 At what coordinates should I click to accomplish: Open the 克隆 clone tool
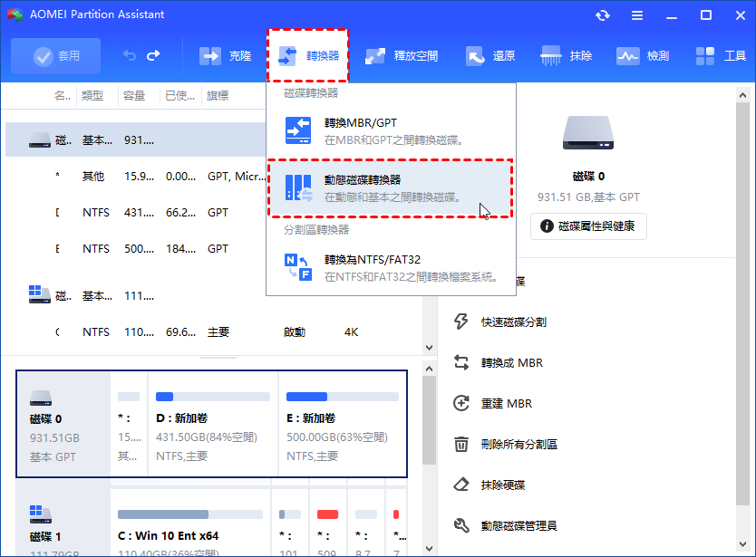point(225,56)
